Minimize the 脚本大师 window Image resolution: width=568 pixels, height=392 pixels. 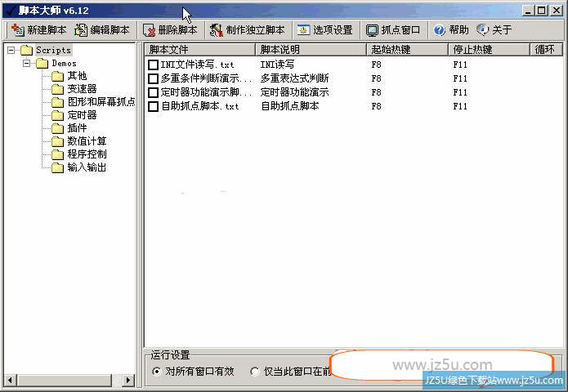(529, 11)
